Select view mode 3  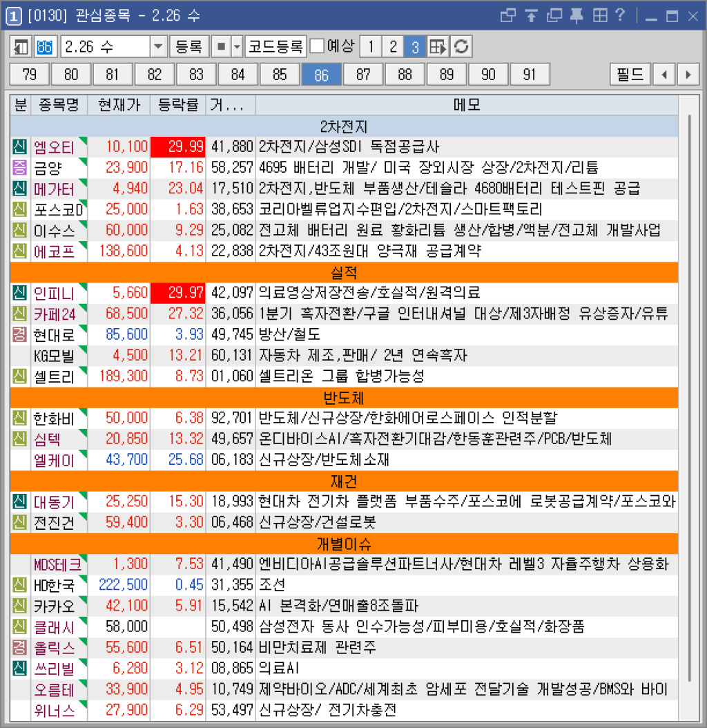pyautogui.click(x=415, y=46)
